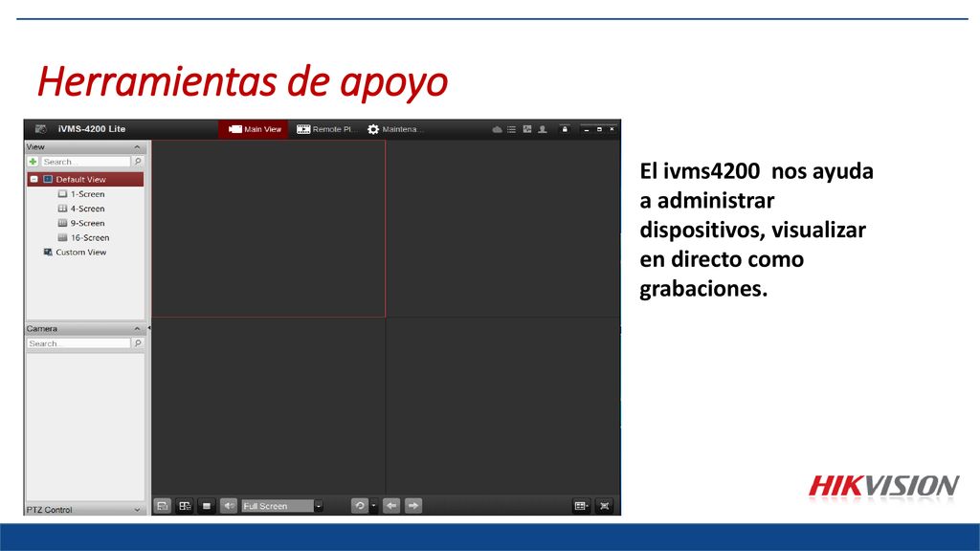Open the list icon in the title bar
The image size is (980, 551).
(x=511, y=129)
